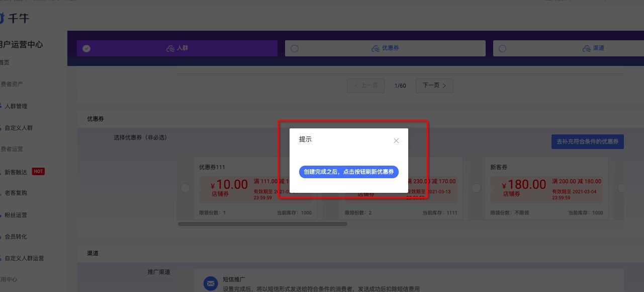Click the 限领份数: 不限领 text
Viewport: 644px width, 292px height.
(x=509, y=213)
